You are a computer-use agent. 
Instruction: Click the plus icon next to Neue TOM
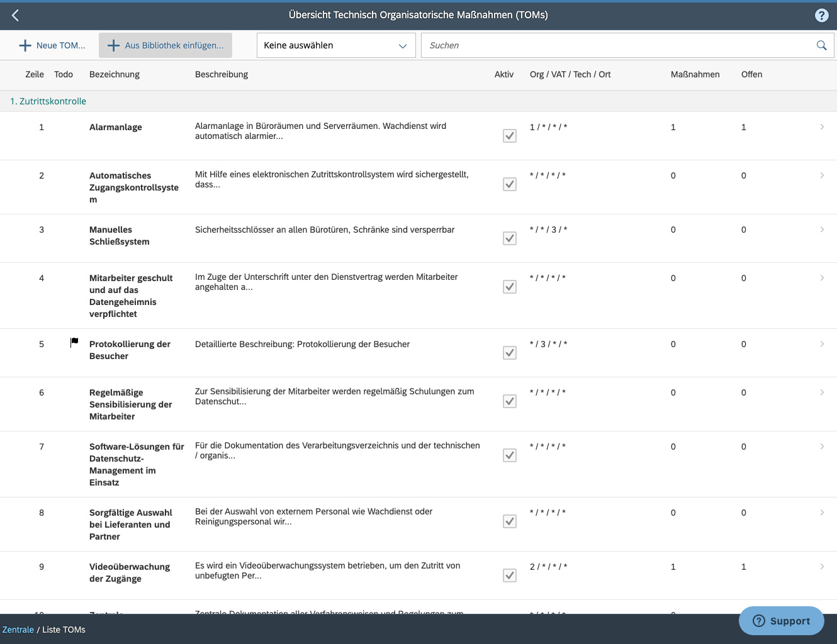coord(25,45)
